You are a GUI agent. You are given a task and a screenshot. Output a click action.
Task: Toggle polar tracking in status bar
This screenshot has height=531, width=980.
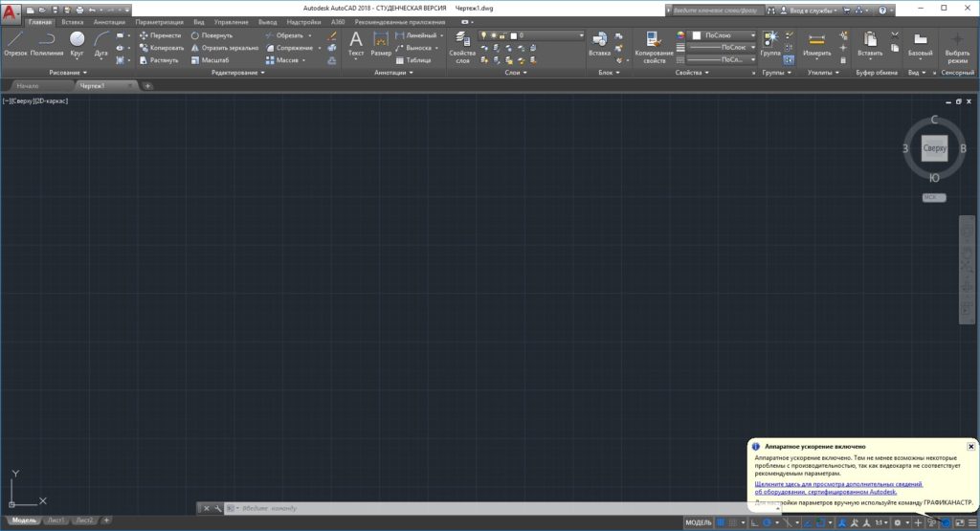point(767,522)
